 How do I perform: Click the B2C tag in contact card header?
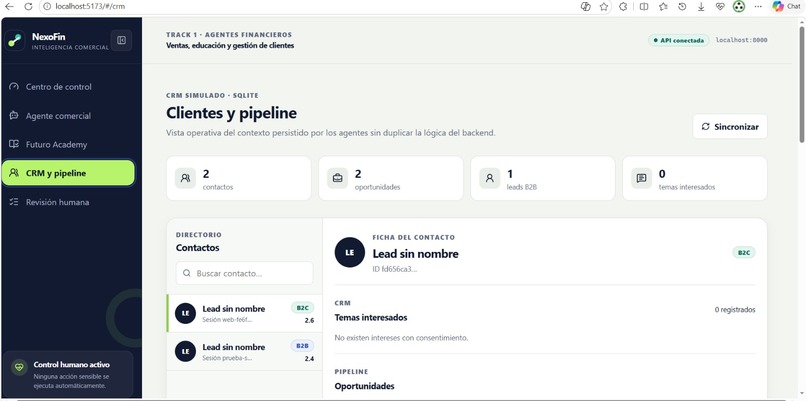[x=744, y=252]
